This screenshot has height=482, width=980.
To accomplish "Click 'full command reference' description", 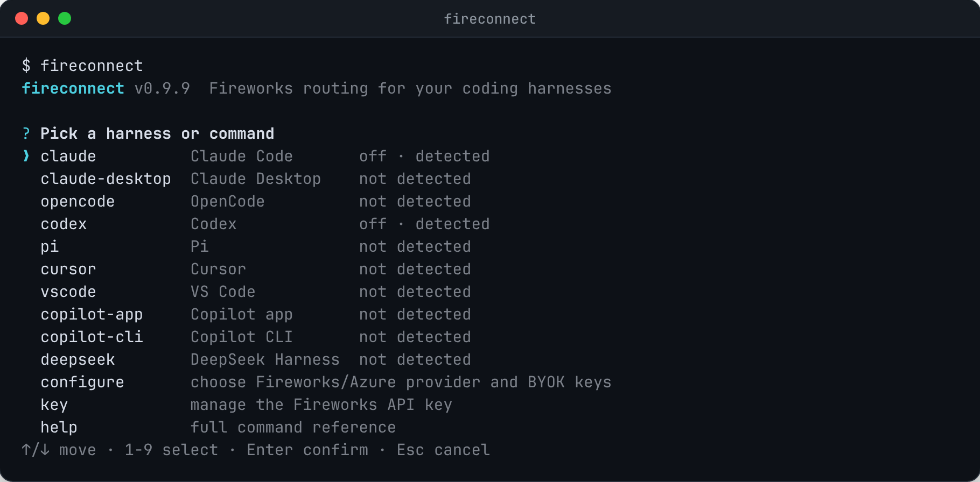I will [293, 427].
